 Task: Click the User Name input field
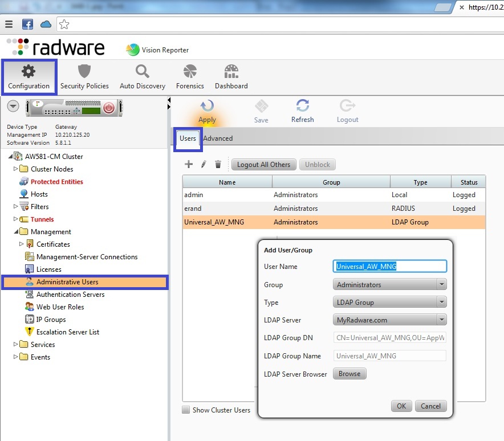389,266
